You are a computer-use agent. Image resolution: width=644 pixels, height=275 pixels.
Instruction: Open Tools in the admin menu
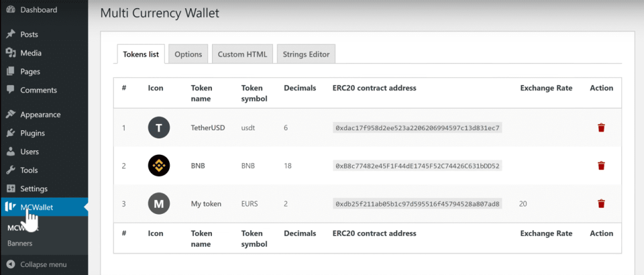click(29, 170)
